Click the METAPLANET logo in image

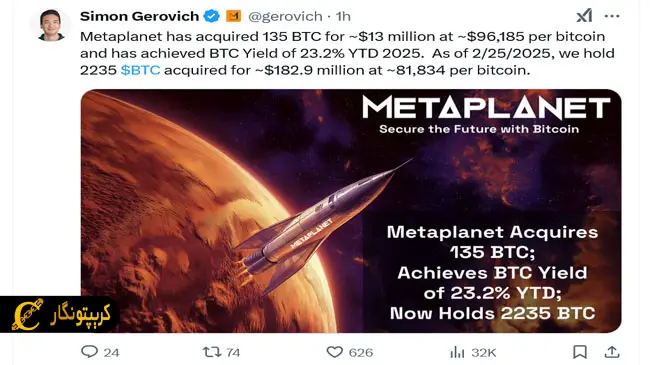(x=486, y=107)
